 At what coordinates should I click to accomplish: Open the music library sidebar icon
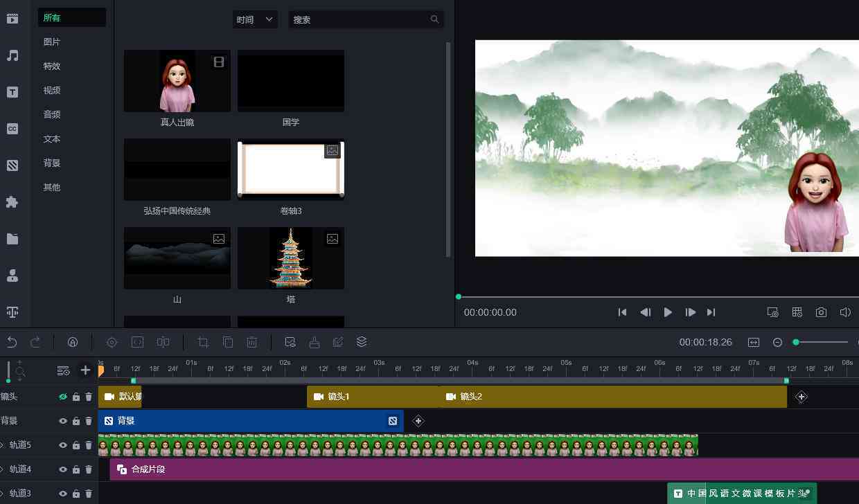[12, 55]
